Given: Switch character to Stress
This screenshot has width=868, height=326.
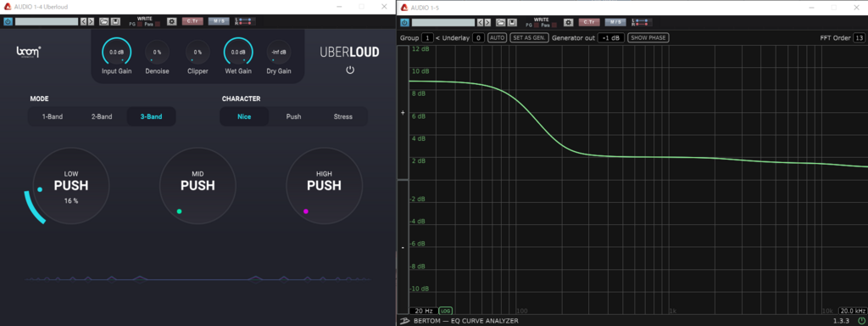Looking at the screenshot, I should 342,116.
